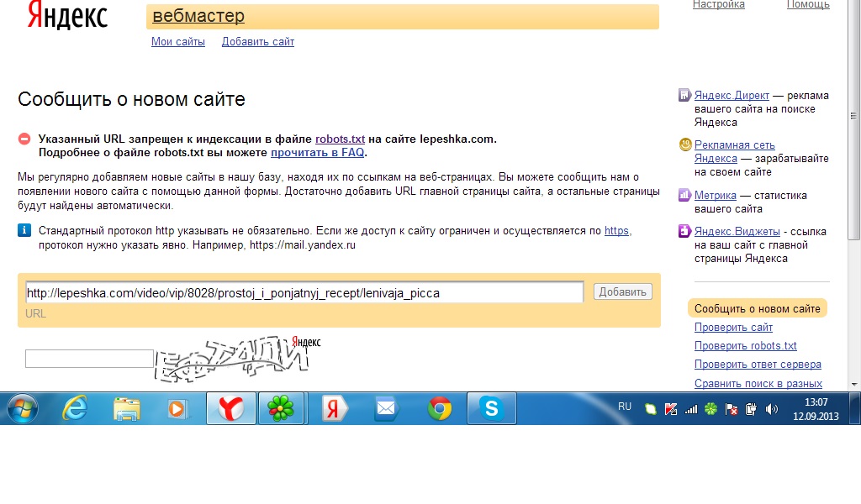Click the URL input field
Viewport: 861px width, 504px height.
pyautogui.click(x=304, y=292)
